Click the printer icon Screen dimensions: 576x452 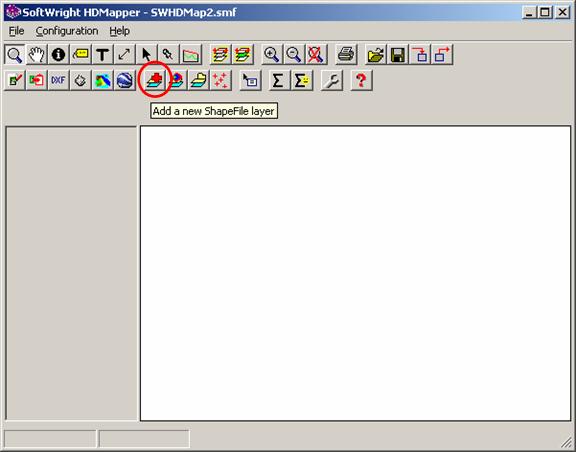pyautogui.click(x=346, y=55)
